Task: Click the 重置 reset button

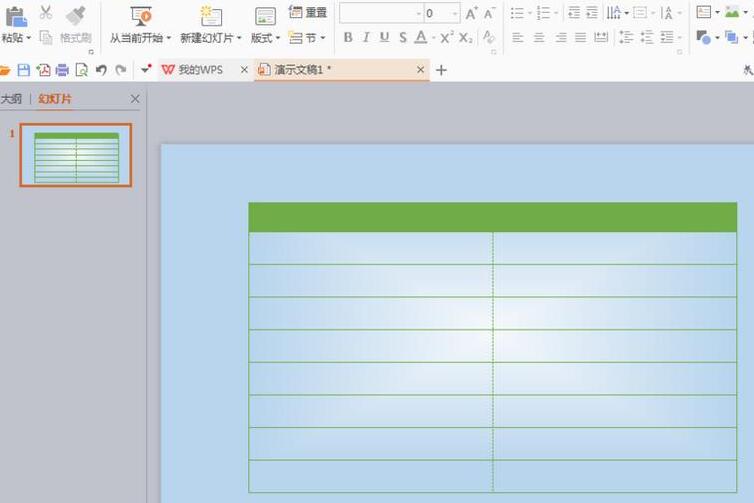Action: (308, 12)
